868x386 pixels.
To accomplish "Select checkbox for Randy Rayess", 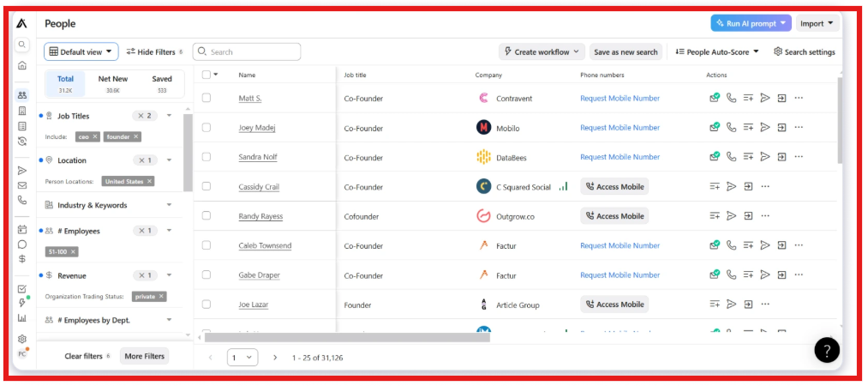I will [x=207, y=215].
